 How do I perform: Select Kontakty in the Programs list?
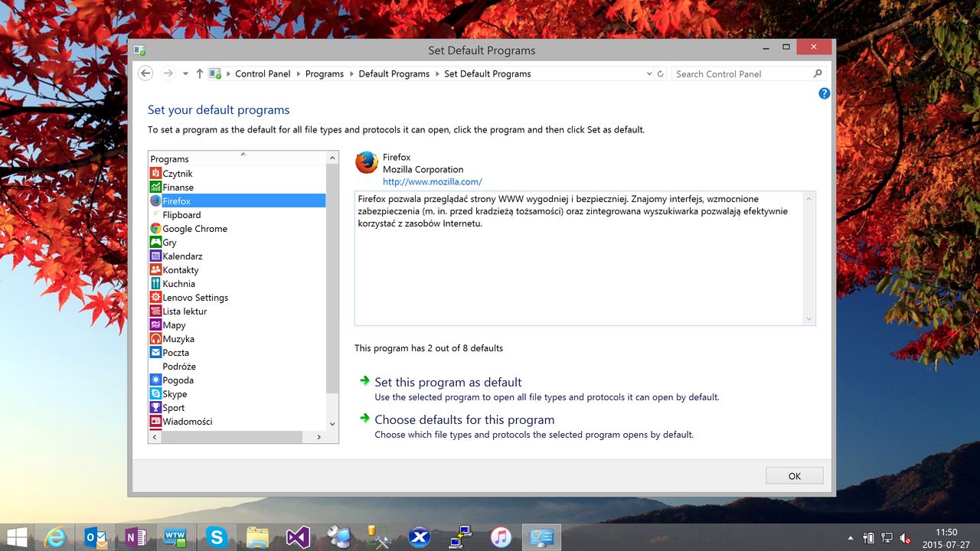pos(237,270)
